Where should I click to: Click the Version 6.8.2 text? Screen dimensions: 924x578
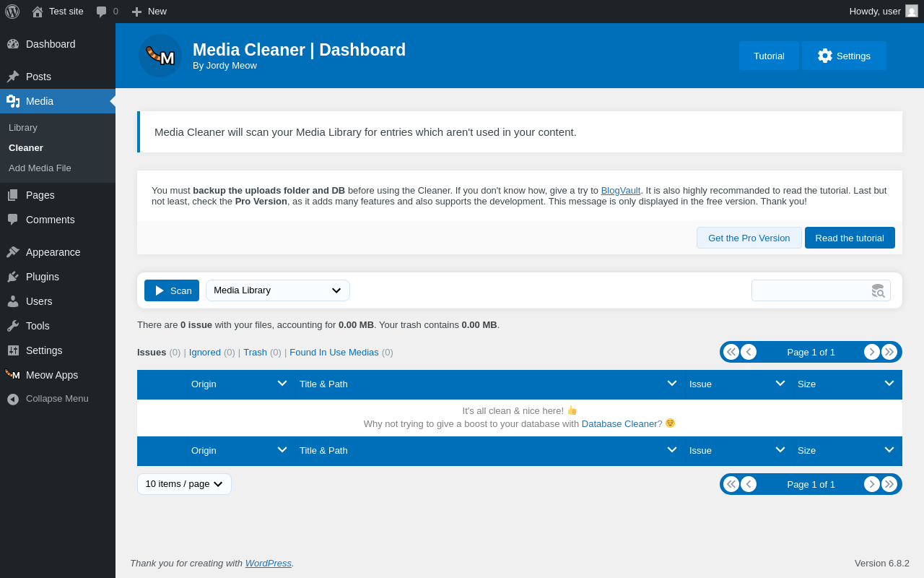click(882, 563)
